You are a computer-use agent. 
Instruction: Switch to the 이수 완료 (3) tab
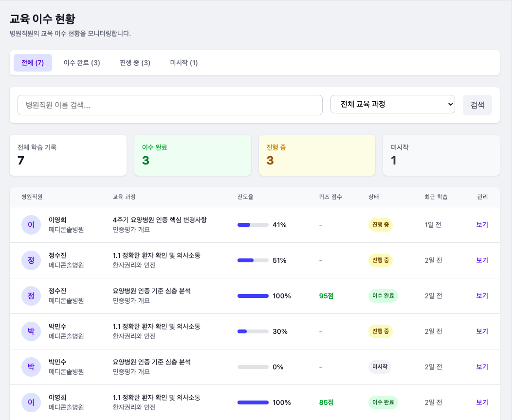[x=82, y=62]
